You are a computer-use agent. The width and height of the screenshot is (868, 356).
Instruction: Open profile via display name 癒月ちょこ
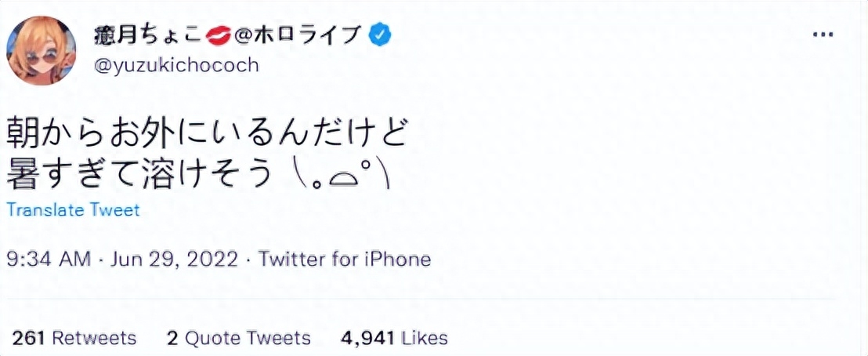(149, 35)
